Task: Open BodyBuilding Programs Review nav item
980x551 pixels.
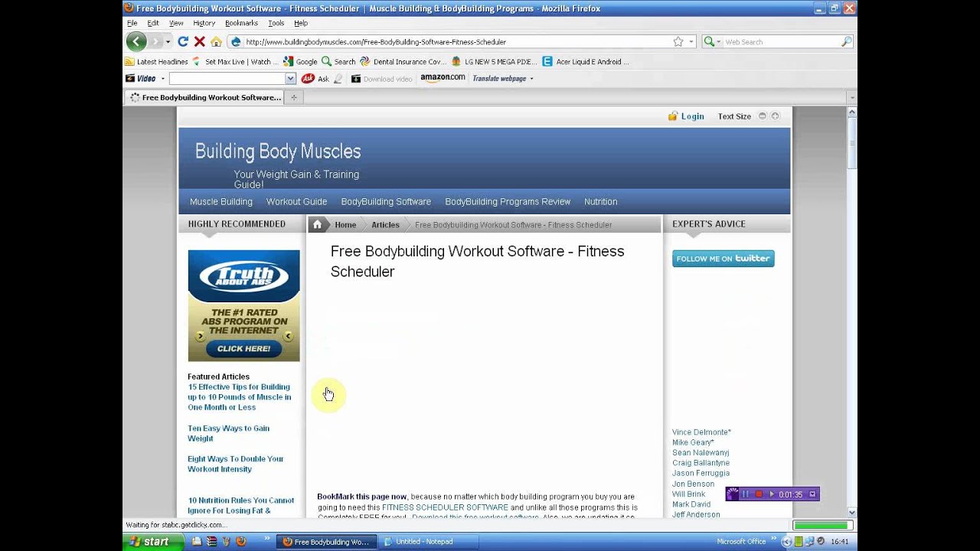Action: (508, 201)
